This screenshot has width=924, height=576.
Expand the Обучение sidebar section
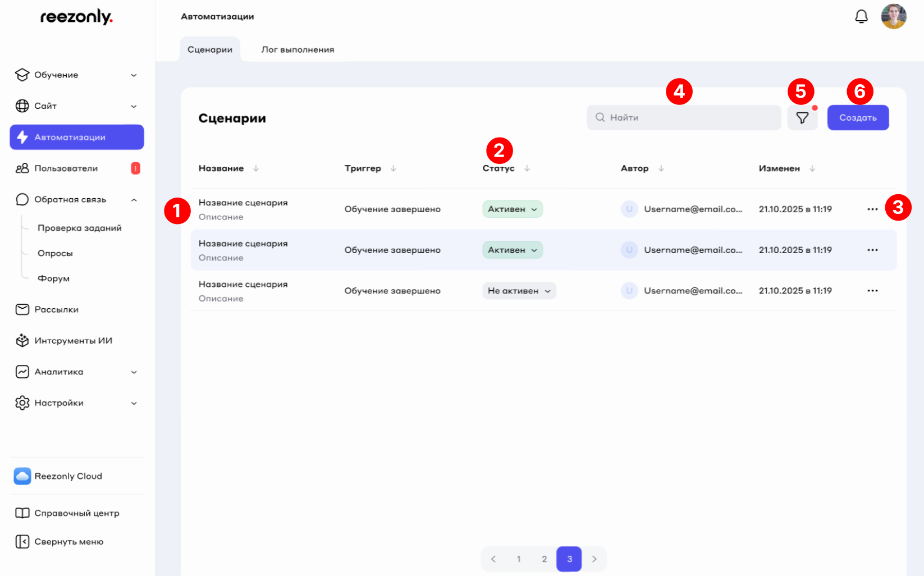pyautogui.click(x=76, y=75)
